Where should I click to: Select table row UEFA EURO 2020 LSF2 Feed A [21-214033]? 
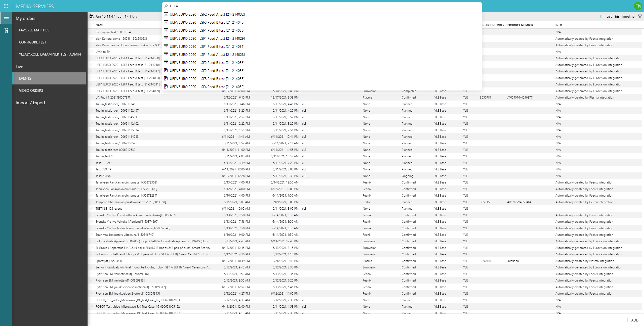click(x=128, y=78)
